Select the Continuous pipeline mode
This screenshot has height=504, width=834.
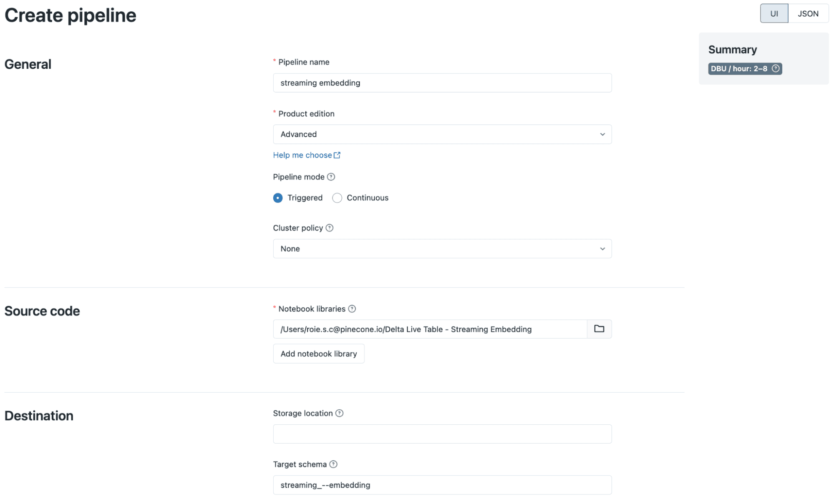pos(337,198)
